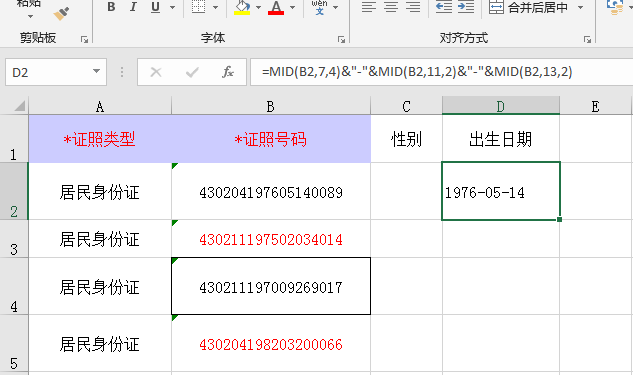This screenshot has width=633, height=375.
Task: Click 居民身份证 in row 5
Action: (x=100, y=344)
